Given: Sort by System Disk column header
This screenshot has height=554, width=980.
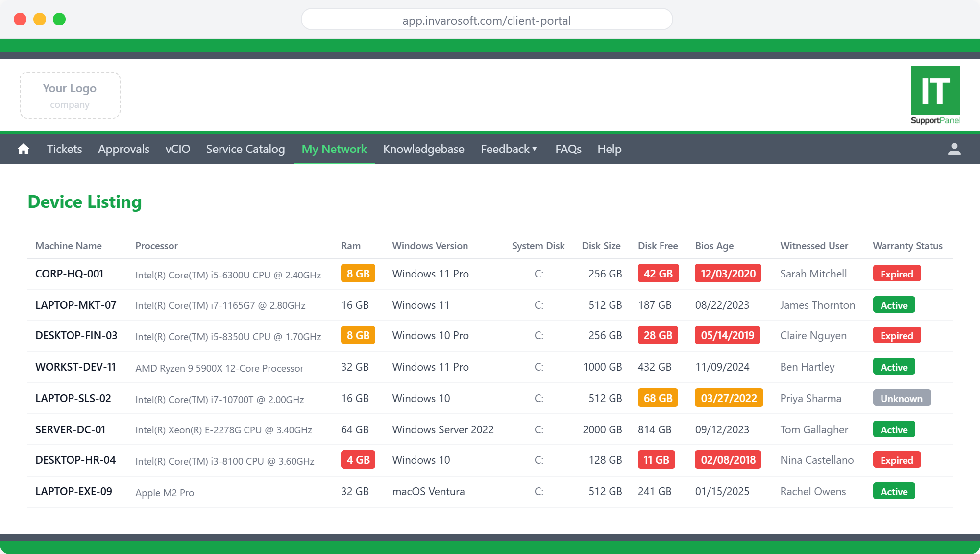Looking at the screenshot, I should pyautogui.click(x=538, y=246).
